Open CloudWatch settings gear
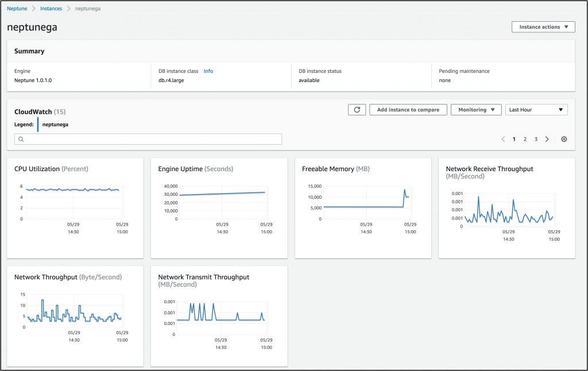 tap(564, 139)
